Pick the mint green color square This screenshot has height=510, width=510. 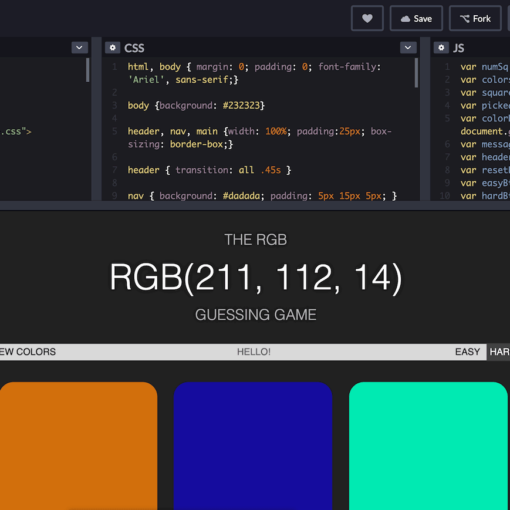(428, 446)
